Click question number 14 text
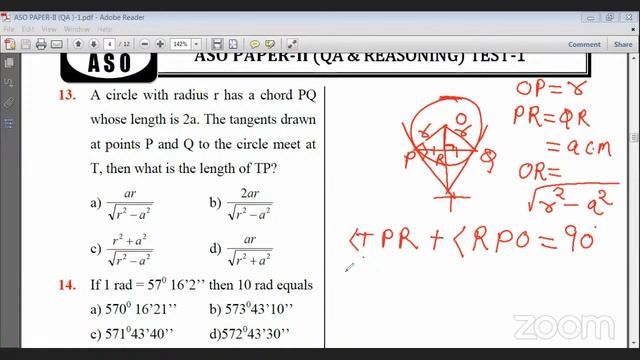 [67, 284]
